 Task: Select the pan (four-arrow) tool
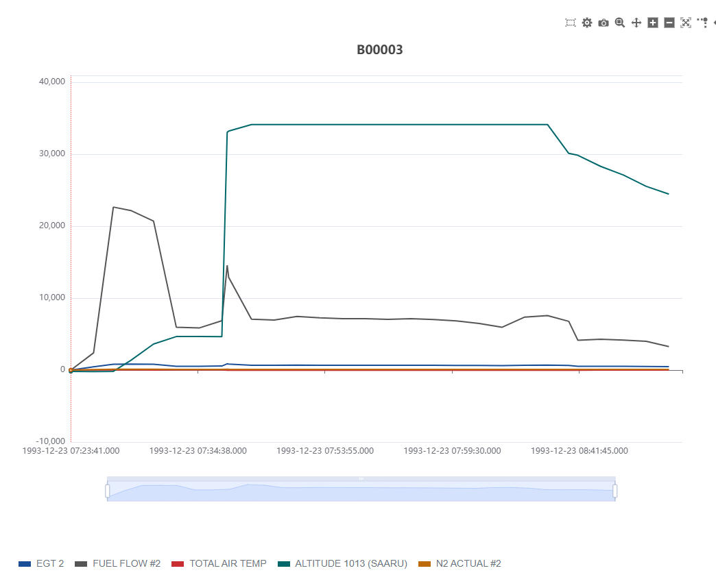636,23
